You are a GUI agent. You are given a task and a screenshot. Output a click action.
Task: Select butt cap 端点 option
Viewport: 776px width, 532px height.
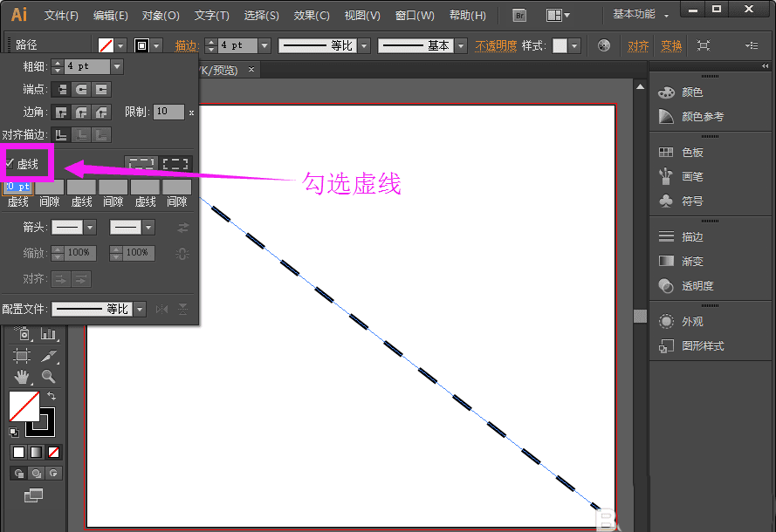point(61,90)
